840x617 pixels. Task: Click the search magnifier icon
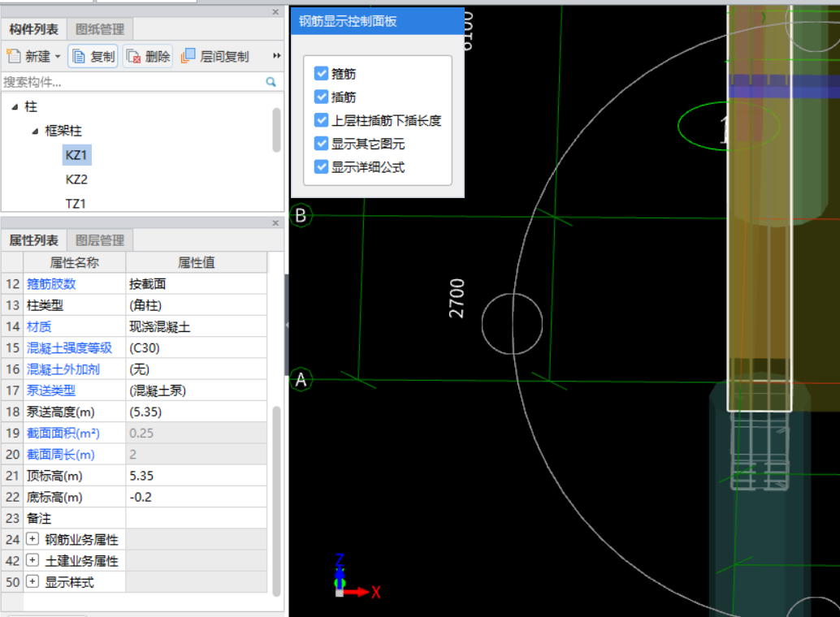coord(271,82)
